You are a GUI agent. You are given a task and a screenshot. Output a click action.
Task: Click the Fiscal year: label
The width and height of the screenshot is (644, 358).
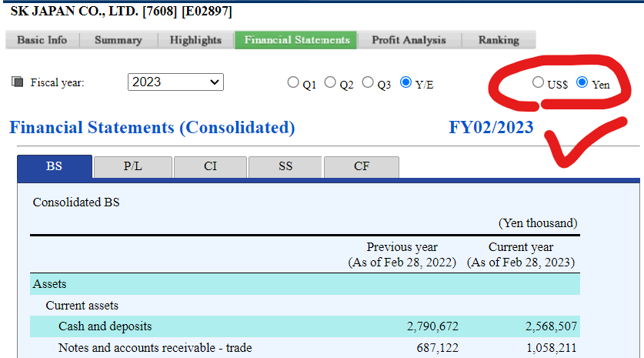click(57, 82)
